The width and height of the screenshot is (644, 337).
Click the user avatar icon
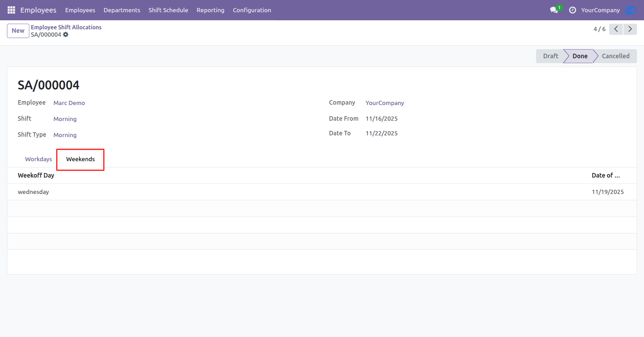(631, 10)
